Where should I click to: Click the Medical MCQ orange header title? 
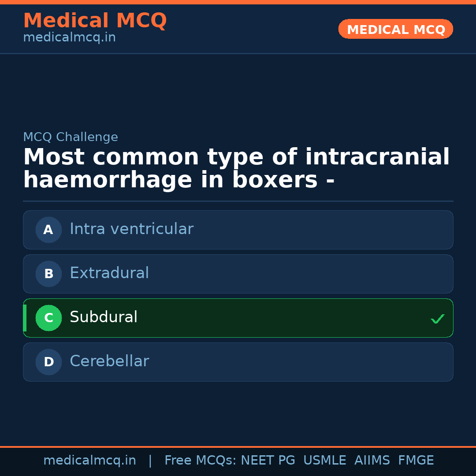tap(95, 21)
